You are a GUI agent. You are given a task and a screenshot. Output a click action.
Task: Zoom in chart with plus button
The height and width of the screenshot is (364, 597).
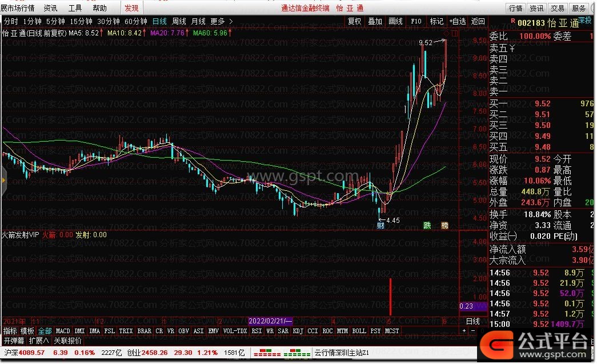click(x=464, y=330)
